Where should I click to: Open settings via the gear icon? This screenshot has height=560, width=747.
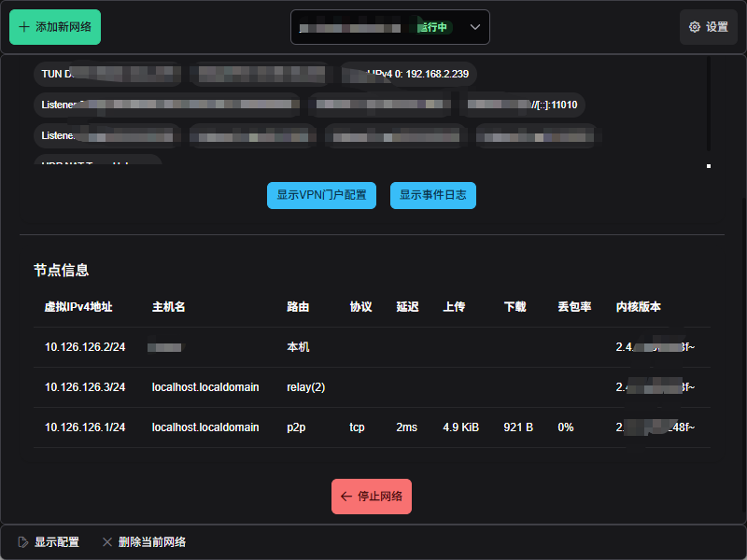(695, 27)
